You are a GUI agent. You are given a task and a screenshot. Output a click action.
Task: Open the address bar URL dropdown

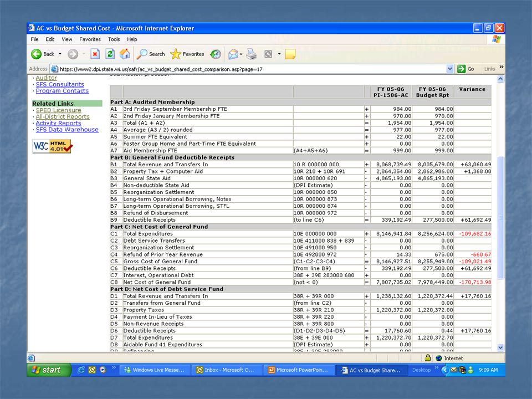(x=450, y=69)
